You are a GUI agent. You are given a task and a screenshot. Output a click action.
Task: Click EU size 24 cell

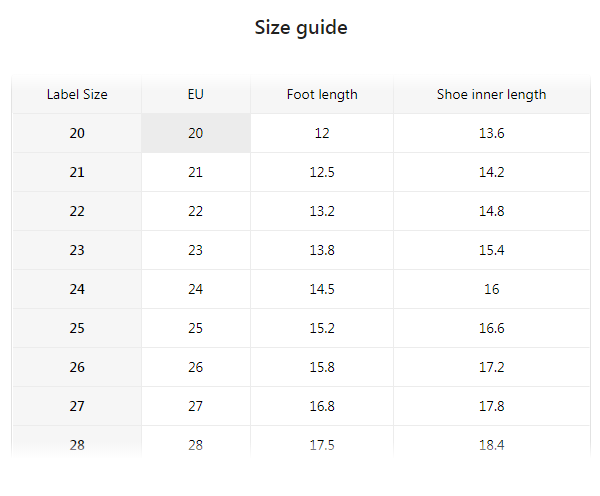[x=196, y=289]
